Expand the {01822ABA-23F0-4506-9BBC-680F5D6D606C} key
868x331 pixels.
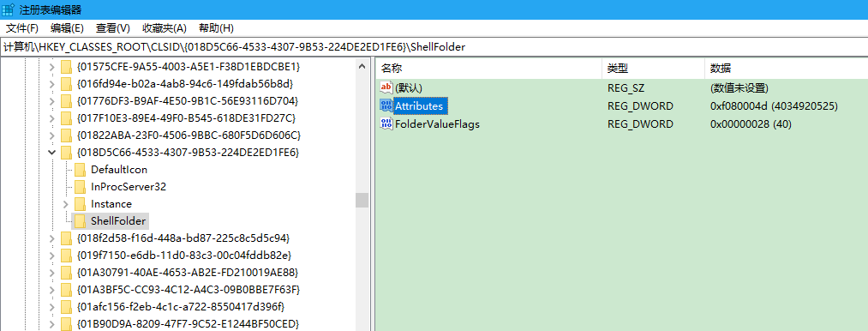click(x=51, y=135)
